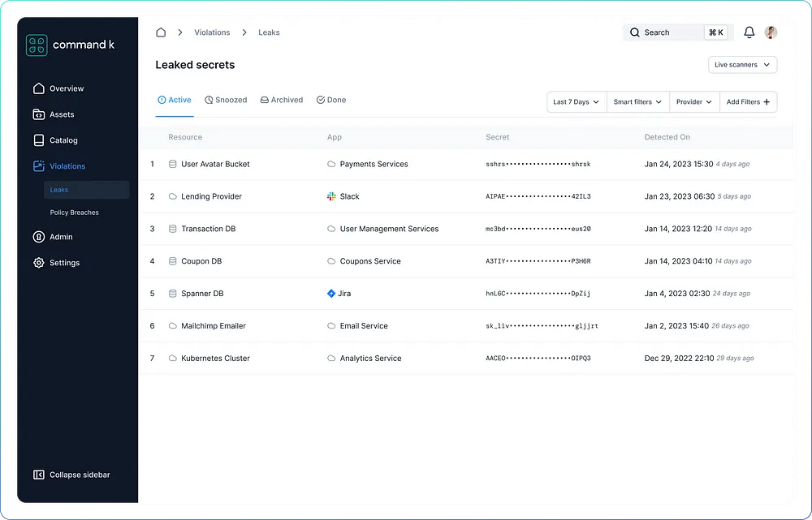This screenshot has height=520, width=812.
Task: Open the Provider filter dropdown
Action: click(x=694, y=102)
